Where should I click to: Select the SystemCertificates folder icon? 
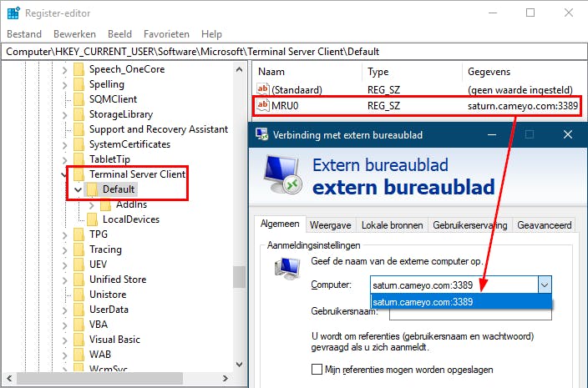pos(79,144)
